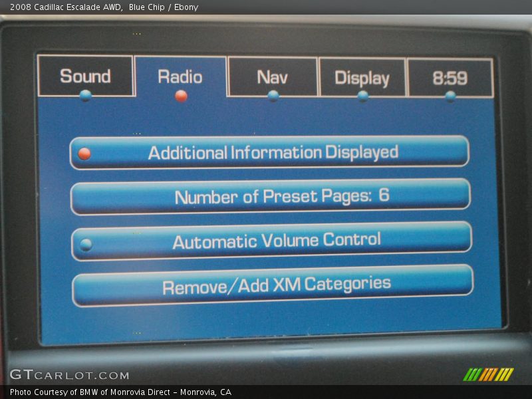
Task: Open the Display tab
Action: 362,78
